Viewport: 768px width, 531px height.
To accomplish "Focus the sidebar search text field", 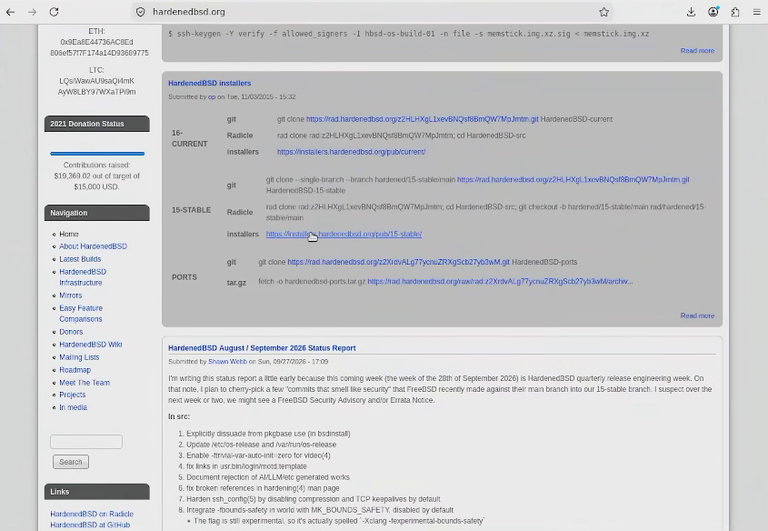I will (86, 441).
